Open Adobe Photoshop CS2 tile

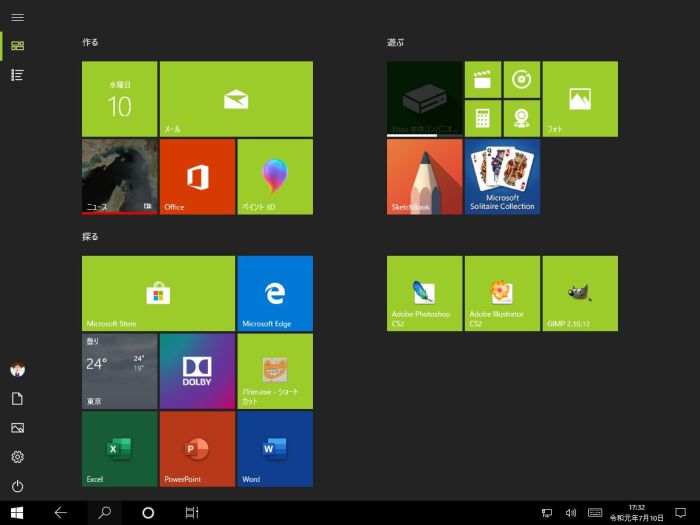click(x=424, y=293)
